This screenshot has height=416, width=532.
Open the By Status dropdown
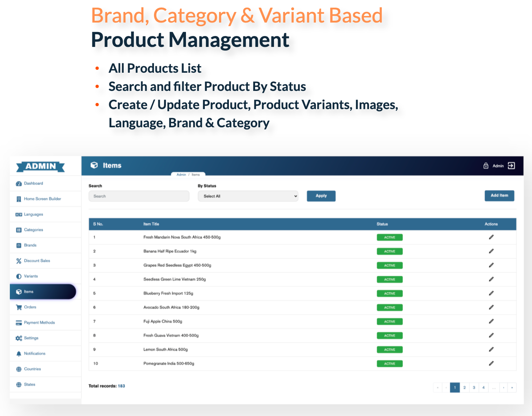pos(248,196)
